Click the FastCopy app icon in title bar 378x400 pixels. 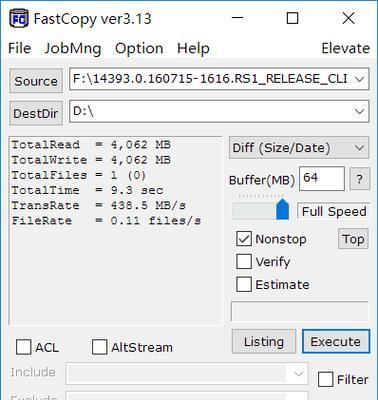tap(19, 18)
